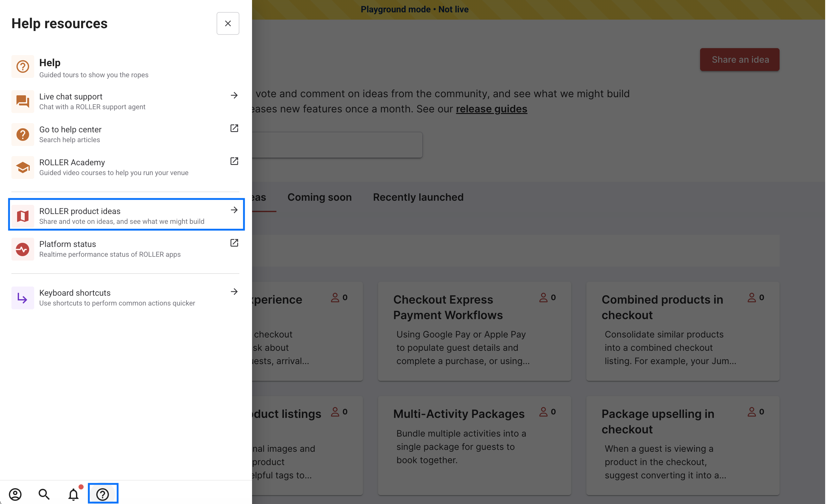828x504 pixels.
Task: Click vote count on Combined products in checkout
Action: (756, 298)
